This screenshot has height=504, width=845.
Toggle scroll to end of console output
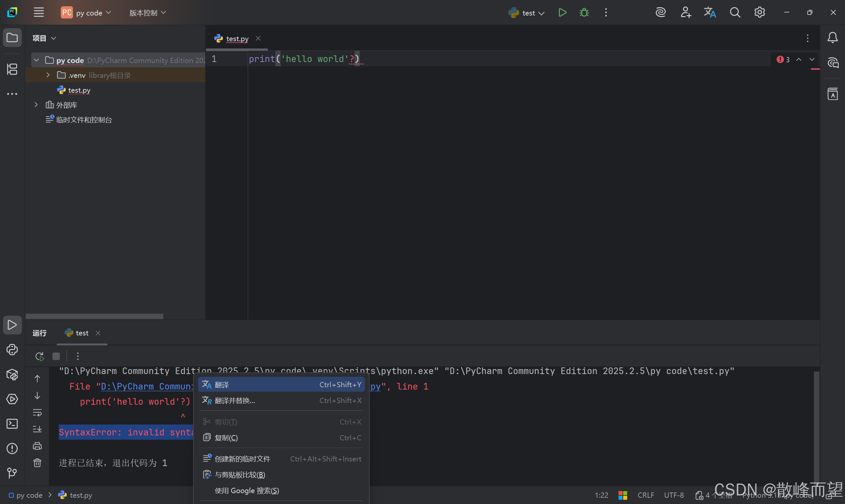[37, 429]
